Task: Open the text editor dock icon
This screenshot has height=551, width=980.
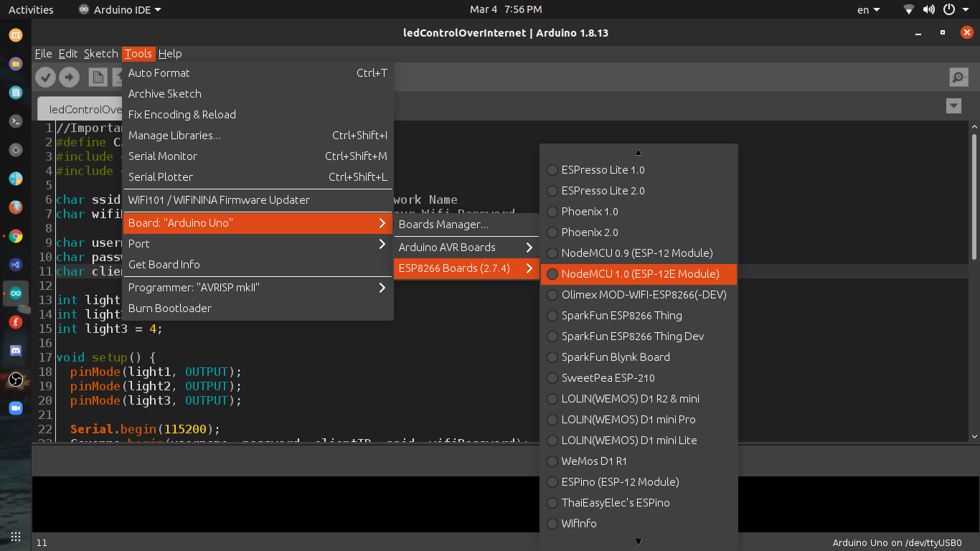Action: (16, 93)
